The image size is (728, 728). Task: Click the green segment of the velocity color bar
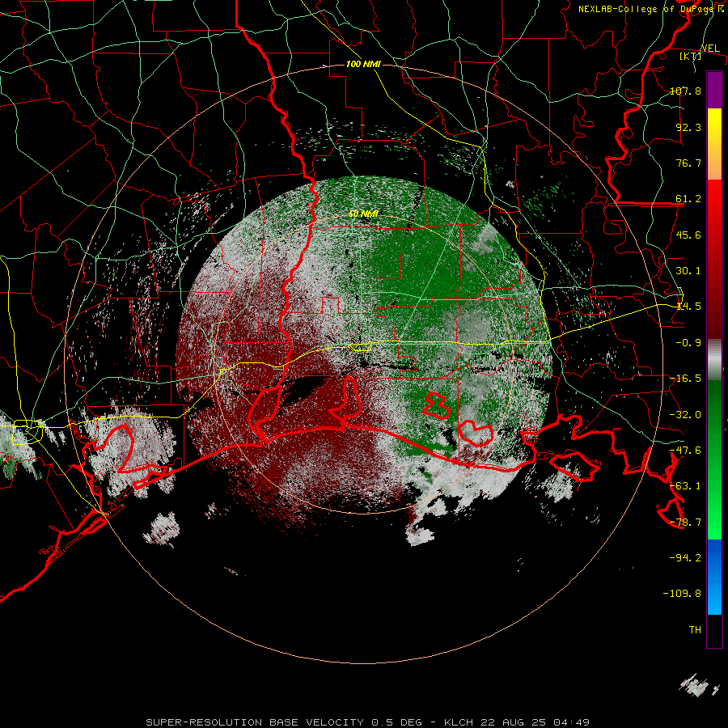[x=714, y=459]
